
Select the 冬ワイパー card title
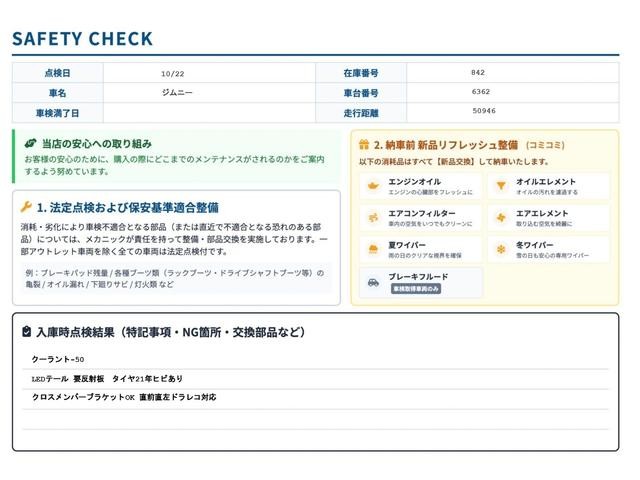(535, 245)
